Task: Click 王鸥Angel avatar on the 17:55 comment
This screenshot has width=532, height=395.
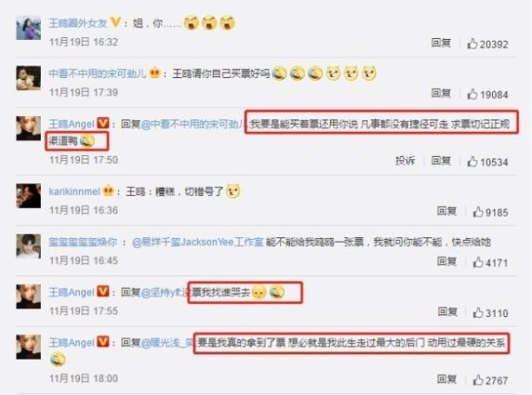Action: click(28, 297)
